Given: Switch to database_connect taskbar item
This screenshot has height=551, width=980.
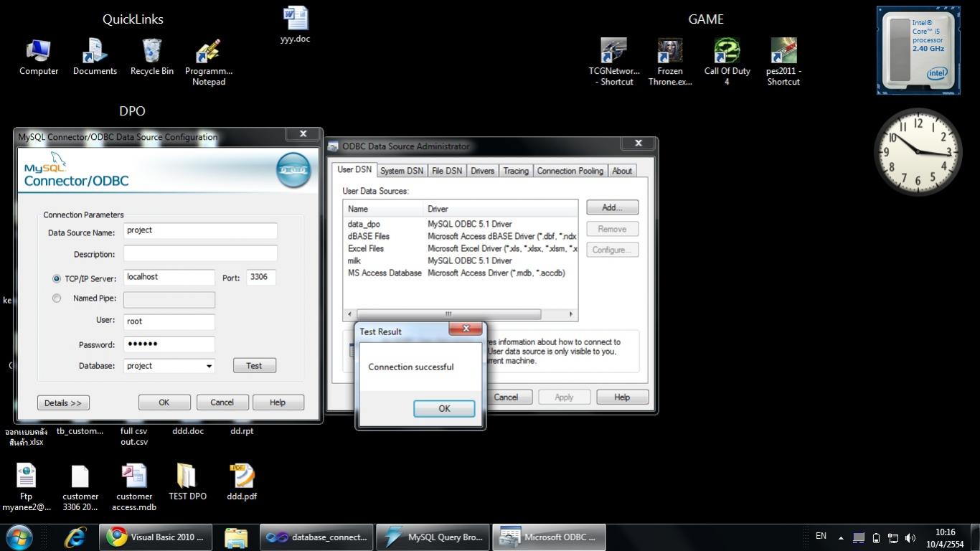Looking at the screenshot, I should coord(316,537).
